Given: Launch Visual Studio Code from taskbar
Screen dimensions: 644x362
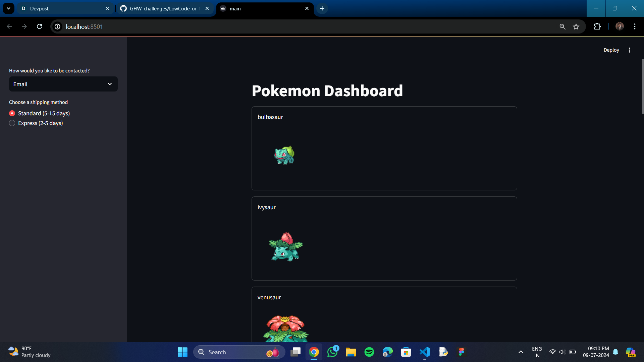Looking at the screenshot, I should [x=424, y=352].
